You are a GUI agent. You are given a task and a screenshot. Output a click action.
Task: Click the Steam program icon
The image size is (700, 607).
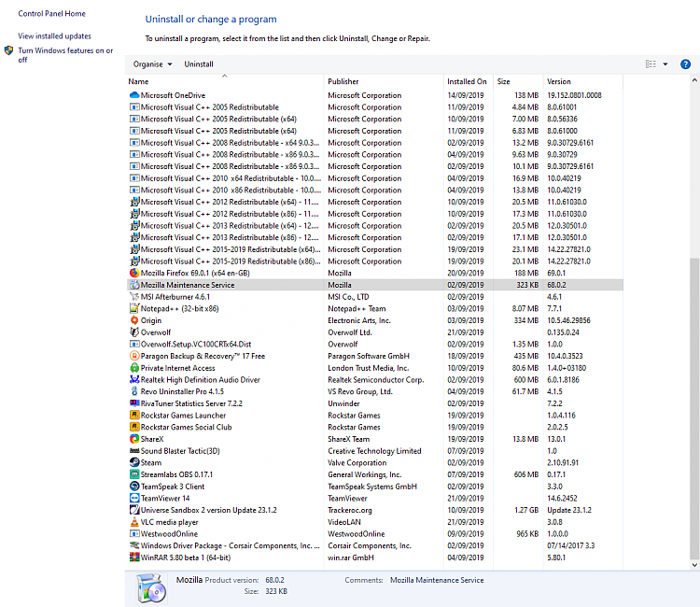(133, 462)
